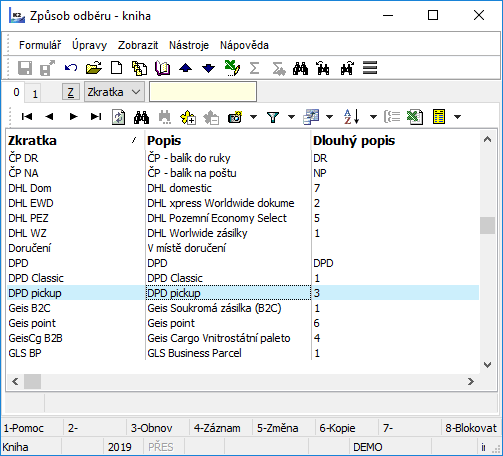The height and width of the screenshot is (456, 503).
Task: Click the 4-Záznam function button
Action: pyautogui.click(x=221, y=428)
